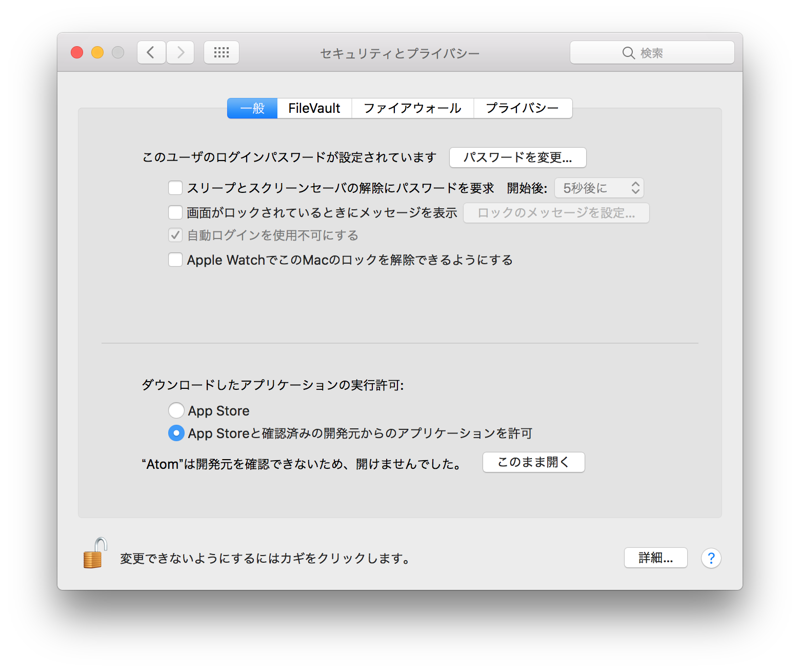Select the App Store only radio button
800x672 pixels.
click(x=176, y=410)
